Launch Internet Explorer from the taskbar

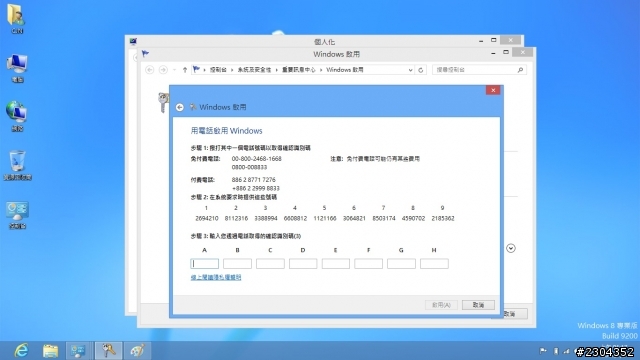tap(21, 351)
